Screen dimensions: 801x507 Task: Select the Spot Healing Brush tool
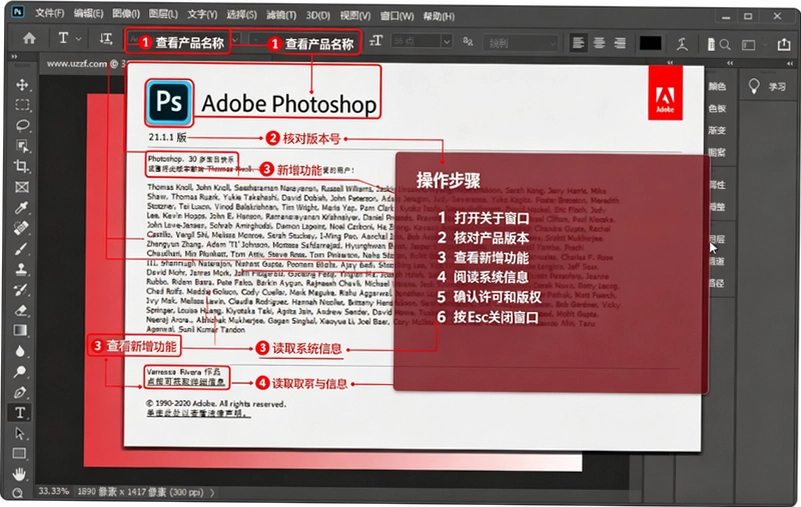coord(21,228)
